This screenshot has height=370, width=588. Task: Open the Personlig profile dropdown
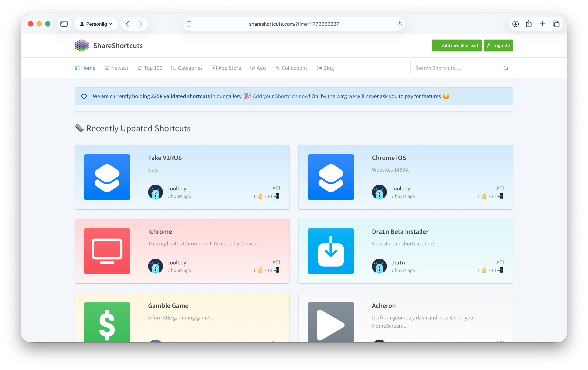[x=96, y=24]
